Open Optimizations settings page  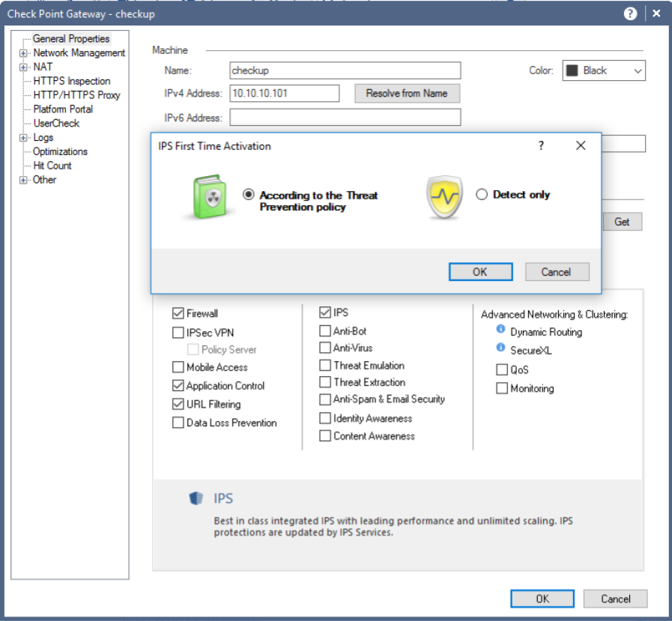pyautogui.click(x=60, y=152)
